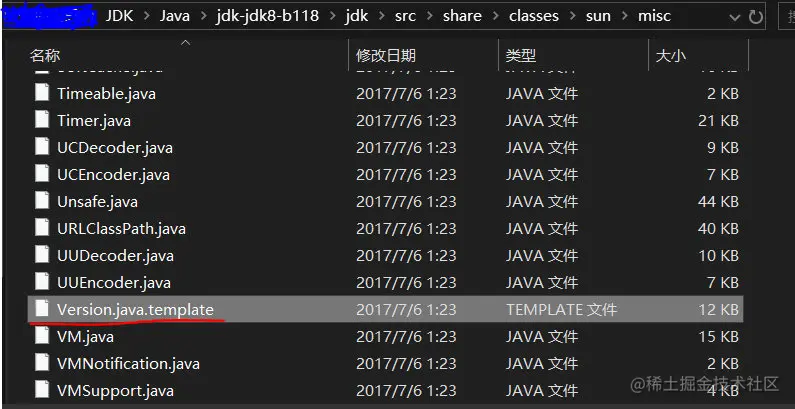The width and height of the screenshot is (795, 409).
Task: Expand the chevron after src breadcrumb
Action: coord(430,16)
